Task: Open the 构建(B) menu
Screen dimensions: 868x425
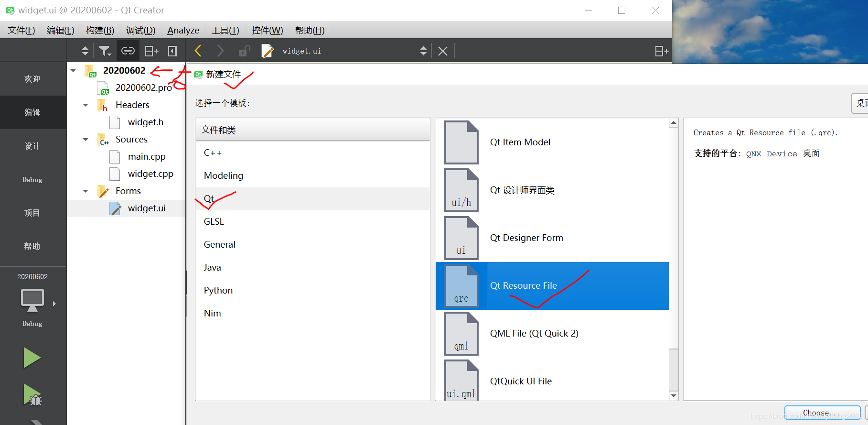Action: click(x=100, y=30)
